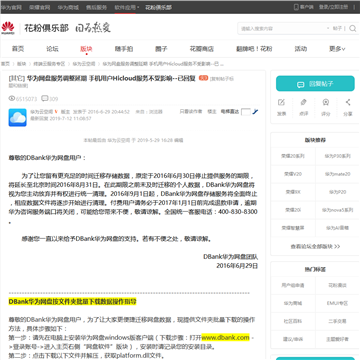Expand the 软件应用 top menu
360x360 pixels.
pyautogui.click(x=127, y=7)
